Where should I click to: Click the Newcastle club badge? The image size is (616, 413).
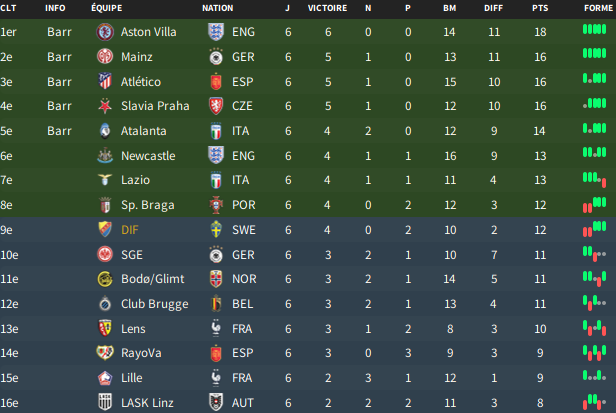point(103,155)
